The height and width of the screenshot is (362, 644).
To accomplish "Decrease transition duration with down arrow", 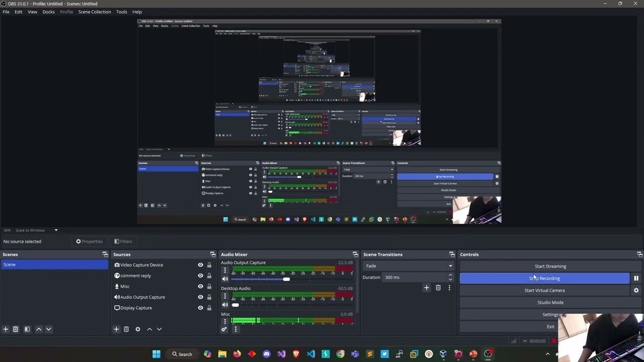I will (450, 280).
